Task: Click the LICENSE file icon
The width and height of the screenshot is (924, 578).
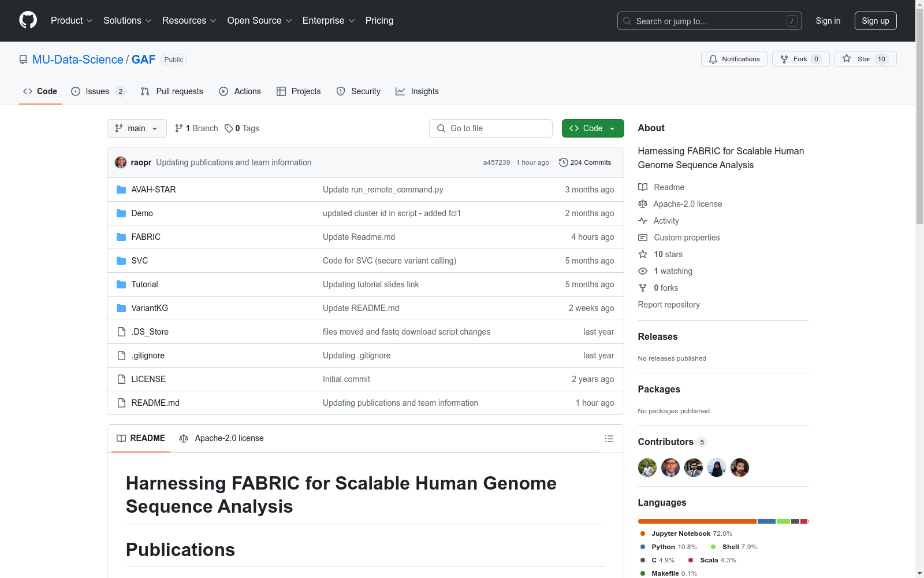Action: [121, 379]
